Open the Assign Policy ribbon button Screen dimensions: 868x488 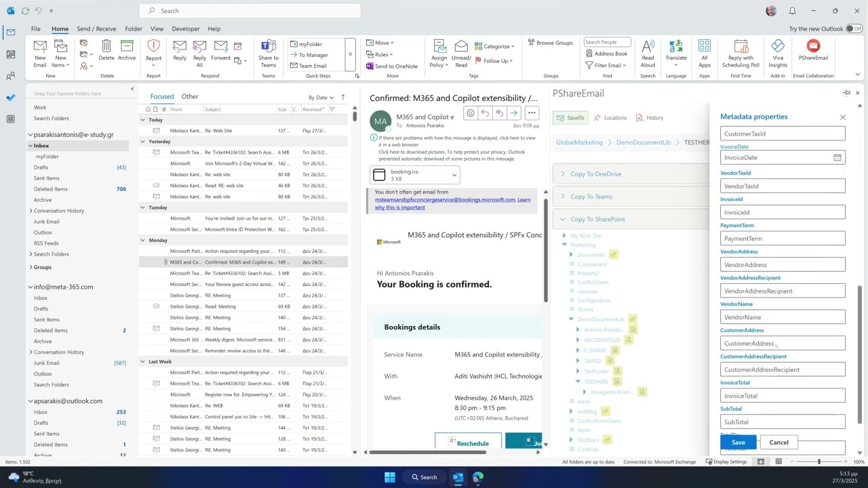(x=439, y=53)
